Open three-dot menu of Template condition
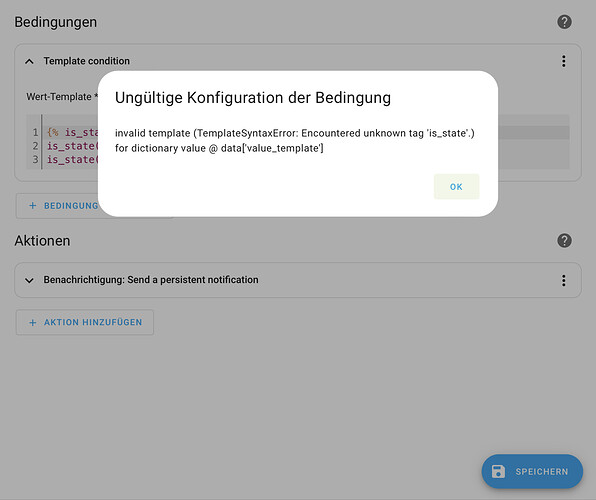The width and height of the screenshot is (596, 500). (x=564, y=61)
